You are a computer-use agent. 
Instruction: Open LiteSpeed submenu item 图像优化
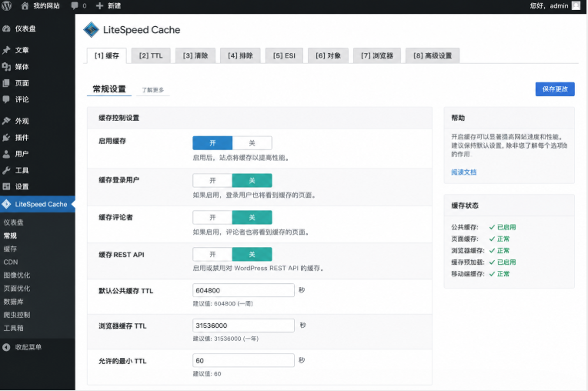(17, 275)
